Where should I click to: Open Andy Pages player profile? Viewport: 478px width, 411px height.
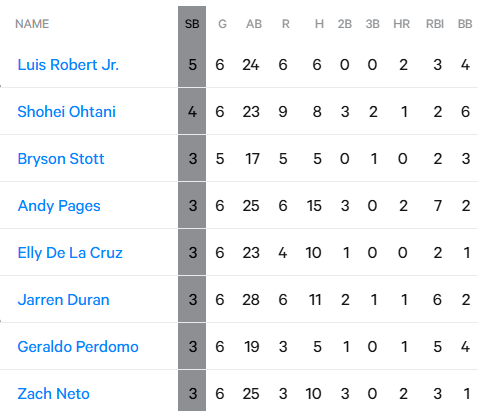59,206
